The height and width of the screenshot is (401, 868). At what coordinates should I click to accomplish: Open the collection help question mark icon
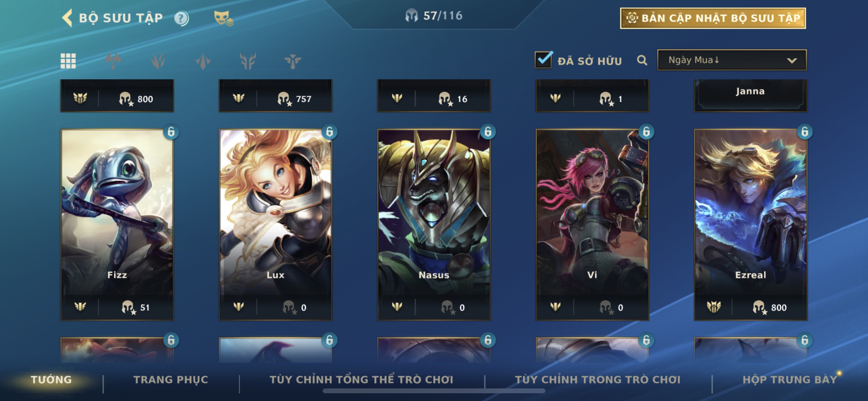181,18
